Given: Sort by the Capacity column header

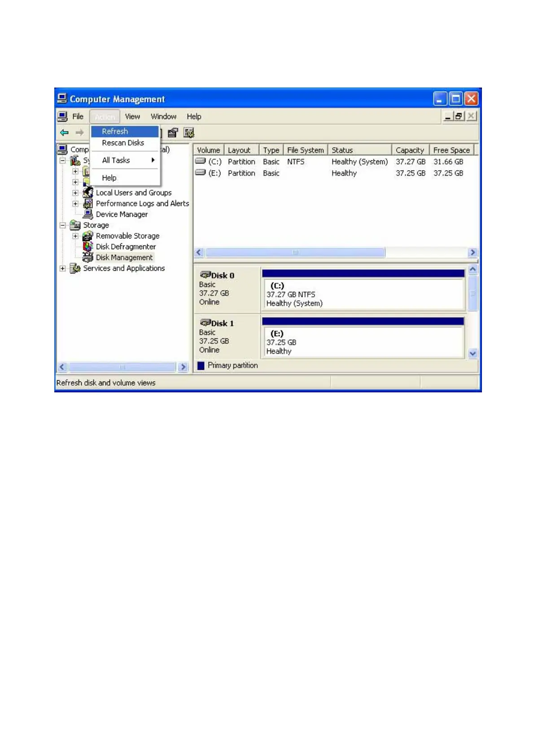Looking at the screenshot, I should (410, 150).
